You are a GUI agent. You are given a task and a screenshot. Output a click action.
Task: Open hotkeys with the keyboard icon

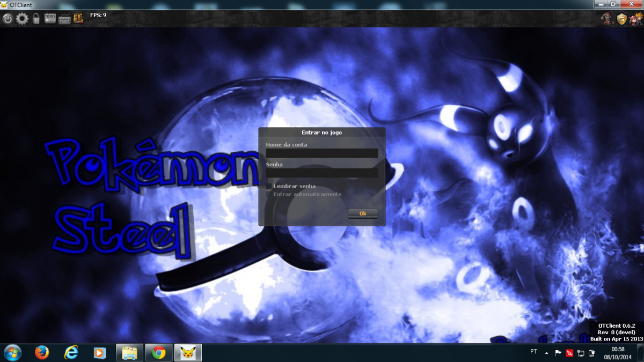point(64,19)
